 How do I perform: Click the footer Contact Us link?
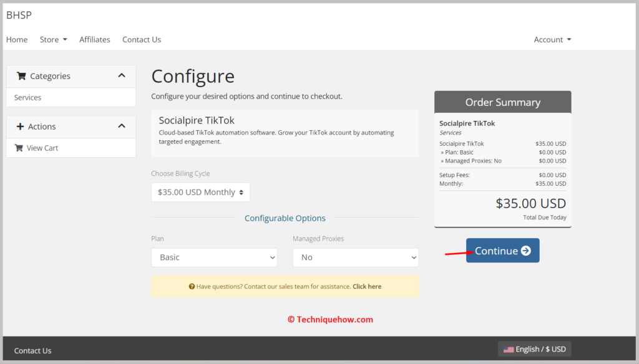point(32,350)
